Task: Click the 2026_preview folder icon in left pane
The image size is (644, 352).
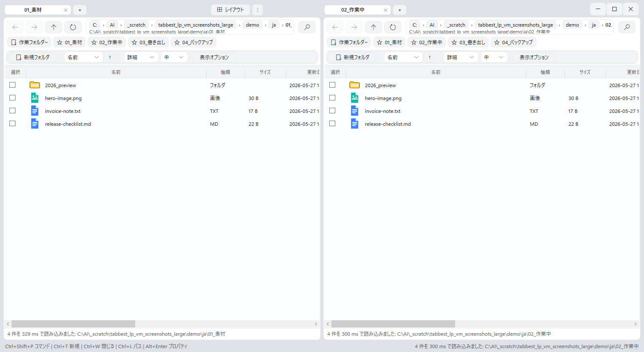Action: [35, 85]
